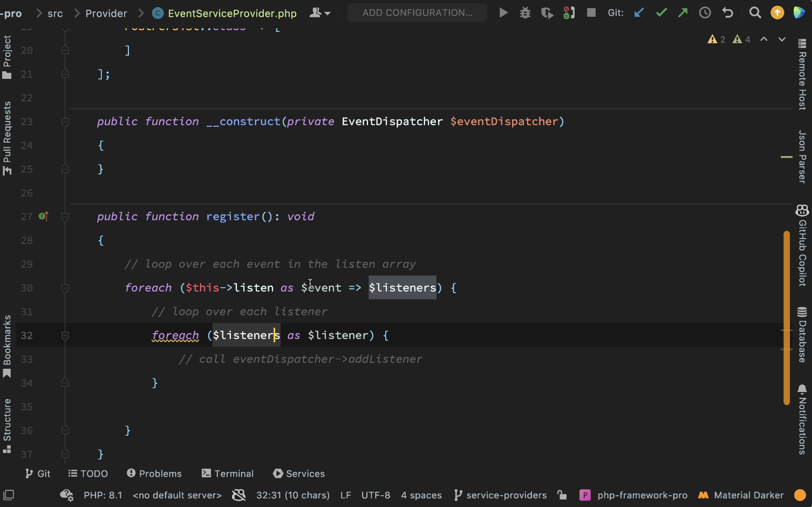The image size is (812, 507).
Task: Click the colorful JetBrains Toolbox icon
Action: click(800, 12)
